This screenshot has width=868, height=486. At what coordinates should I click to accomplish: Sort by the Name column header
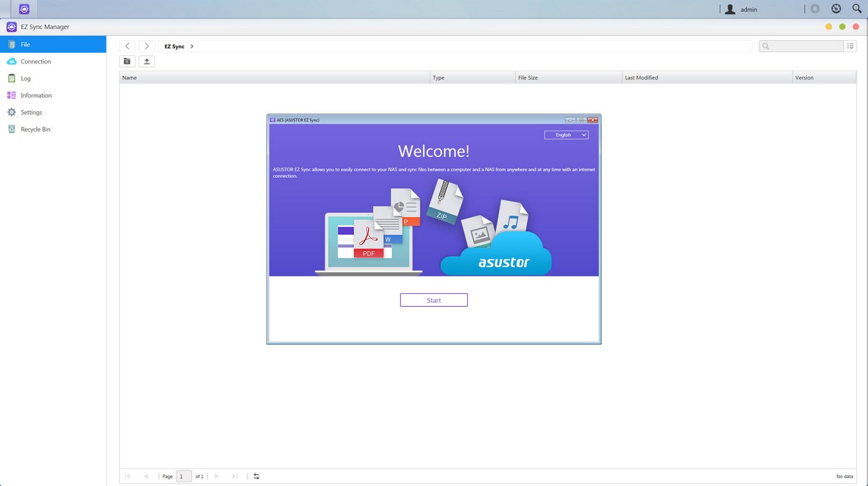click(275, 77)
